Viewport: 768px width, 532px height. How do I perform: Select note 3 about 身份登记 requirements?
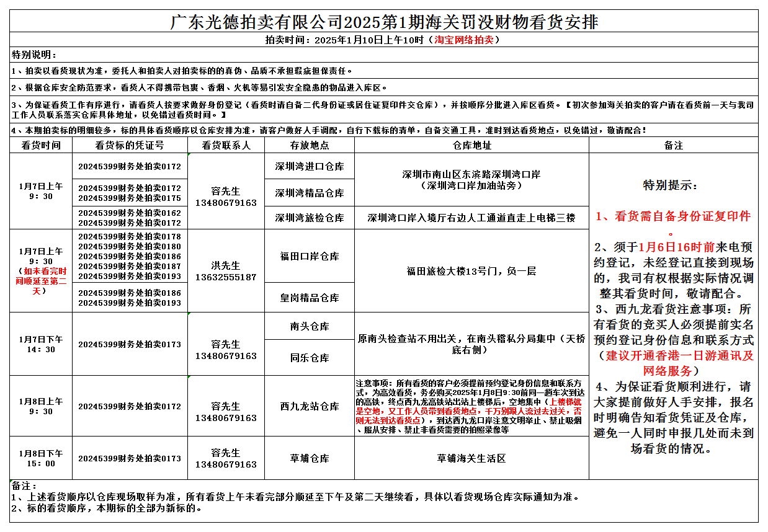384,110
